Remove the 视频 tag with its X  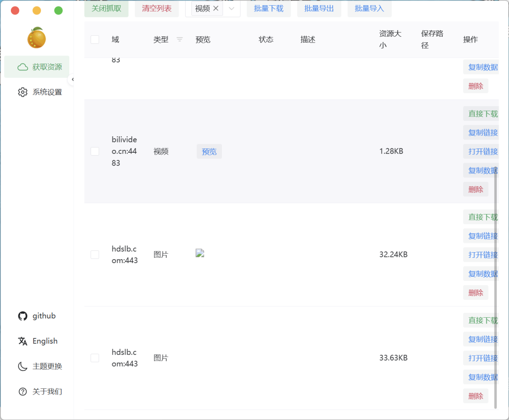click(x=216, y=8)
